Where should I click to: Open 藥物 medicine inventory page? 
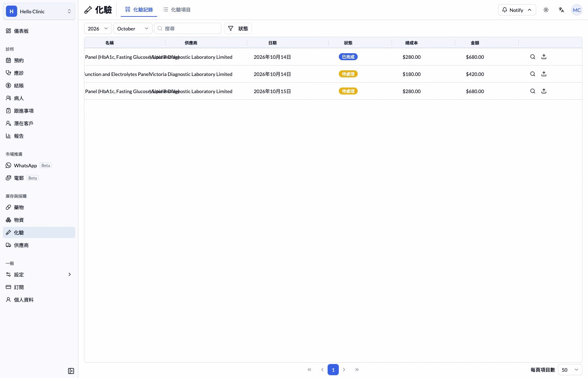point(39,207)
